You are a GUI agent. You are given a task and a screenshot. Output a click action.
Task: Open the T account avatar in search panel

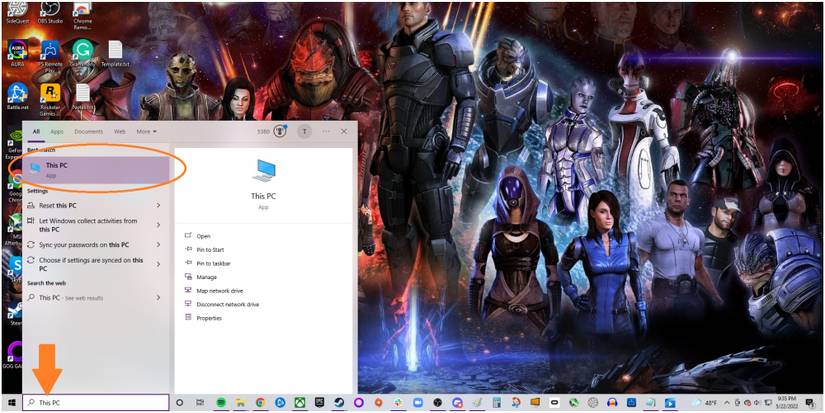[x=304, y=132]
